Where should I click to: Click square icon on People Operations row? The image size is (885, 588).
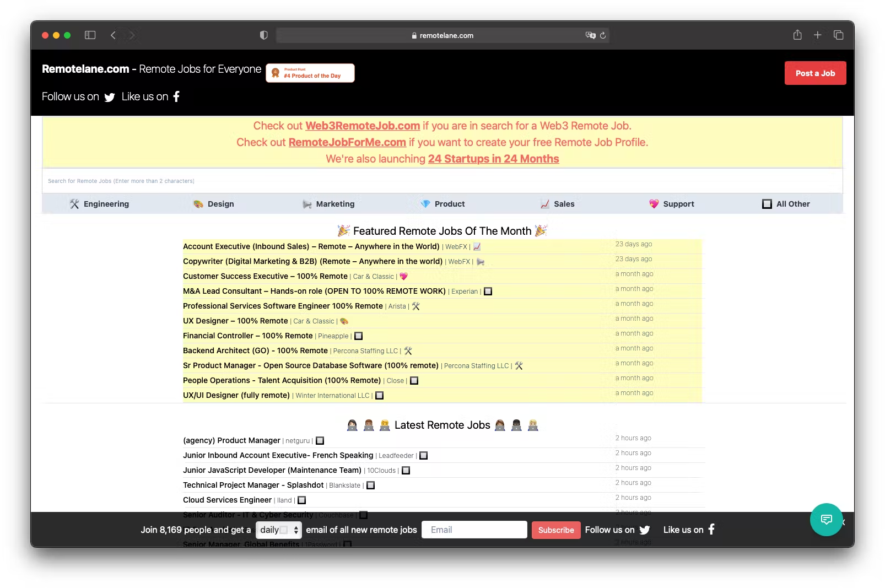(x=414, y=381)
